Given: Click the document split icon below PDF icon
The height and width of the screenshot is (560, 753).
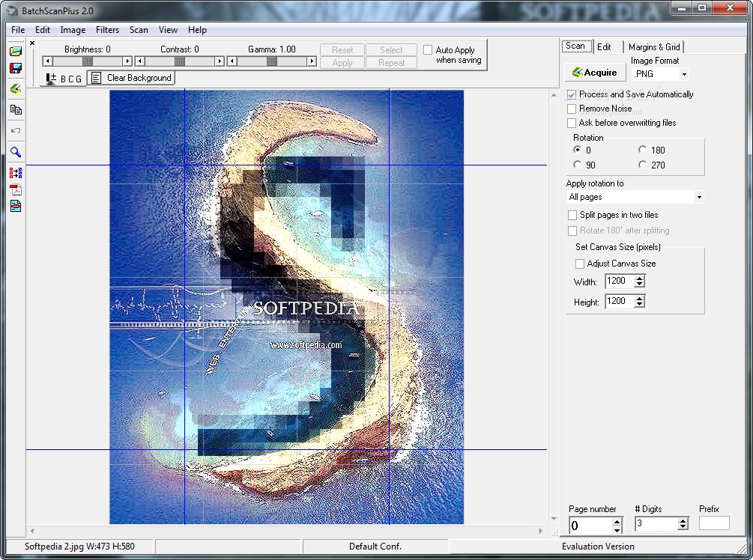Looking at the screenshot, I should point(16,207).
